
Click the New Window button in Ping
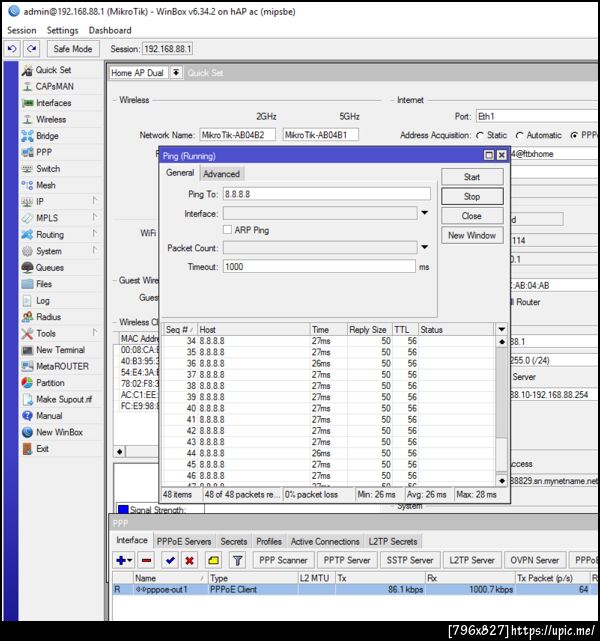coord(472,235)
